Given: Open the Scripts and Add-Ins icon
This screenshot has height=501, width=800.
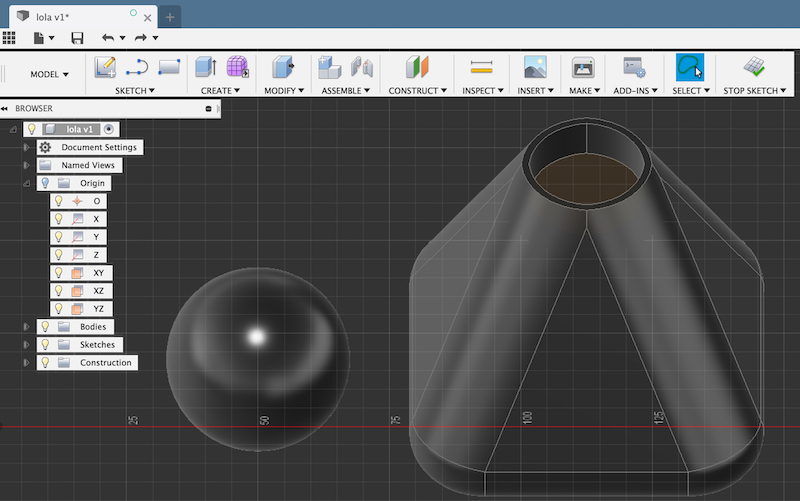Looking at the screenshot, I should click(x=634, y=67).
